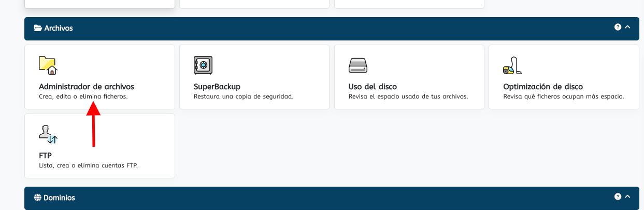Click 'Crea, edita o elimina ficheros.' description

(x=83, y=96)
